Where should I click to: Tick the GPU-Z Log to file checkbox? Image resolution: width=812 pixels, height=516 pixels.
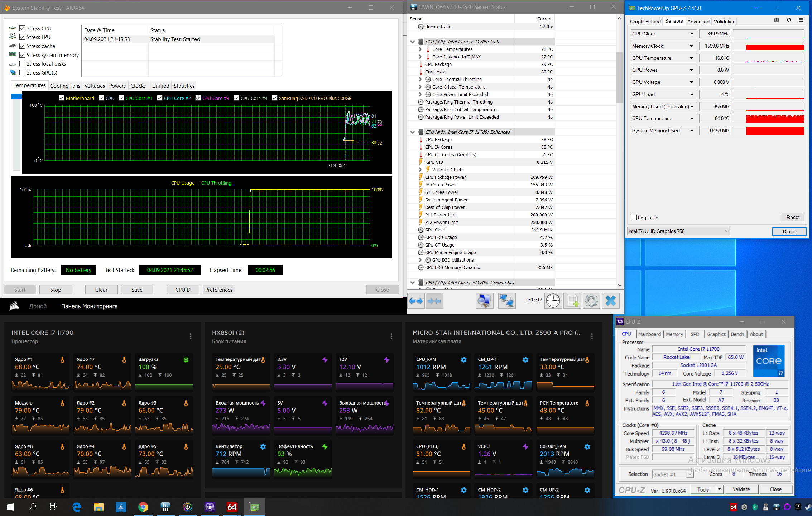pyautogui.click(x=634, y=218)
